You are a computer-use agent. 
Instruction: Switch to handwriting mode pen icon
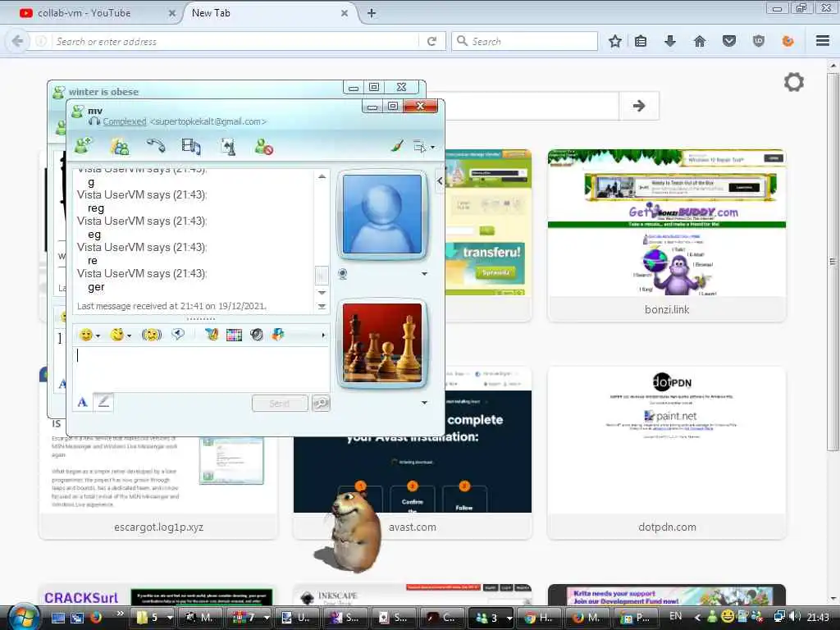point(103,402)
